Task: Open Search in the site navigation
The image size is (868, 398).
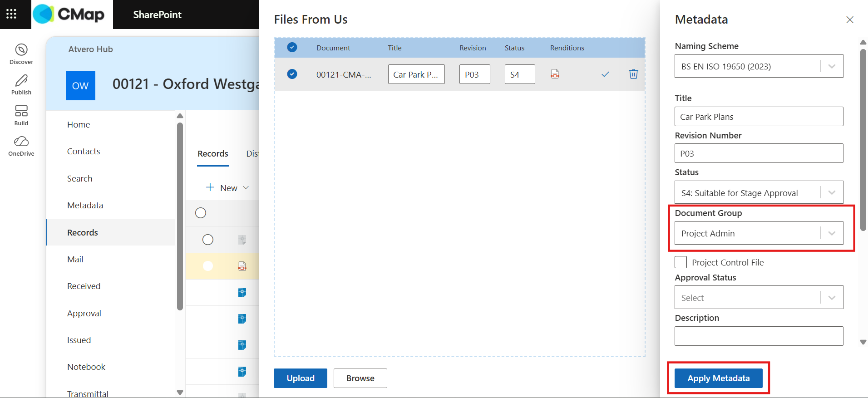Action: click(79, 178)
